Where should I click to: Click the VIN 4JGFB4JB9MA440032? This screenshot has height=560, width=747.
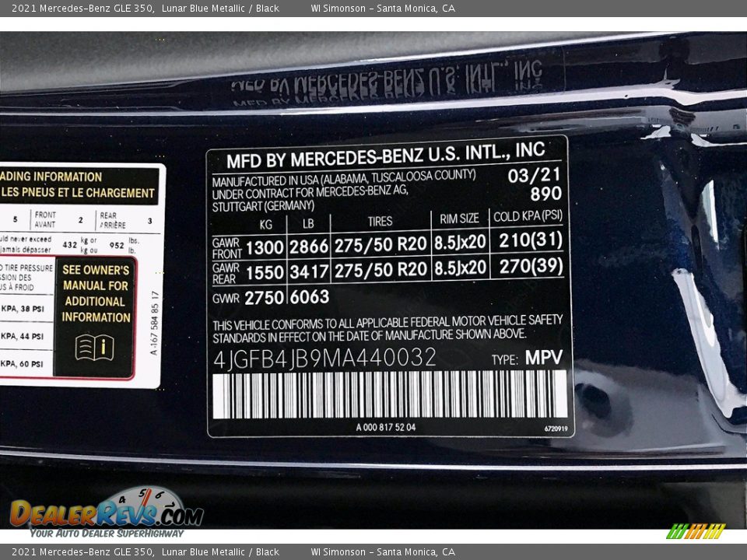click(324, 358)
